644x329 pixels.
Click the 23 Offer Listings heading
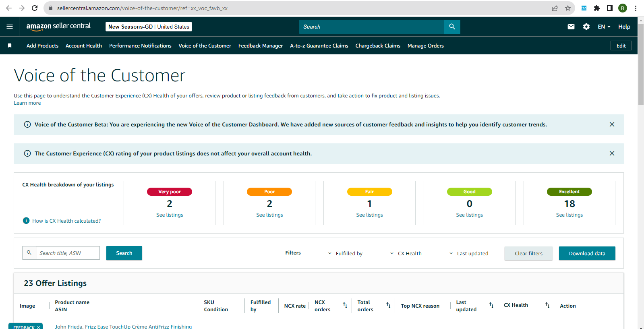[x=55, y=283]
